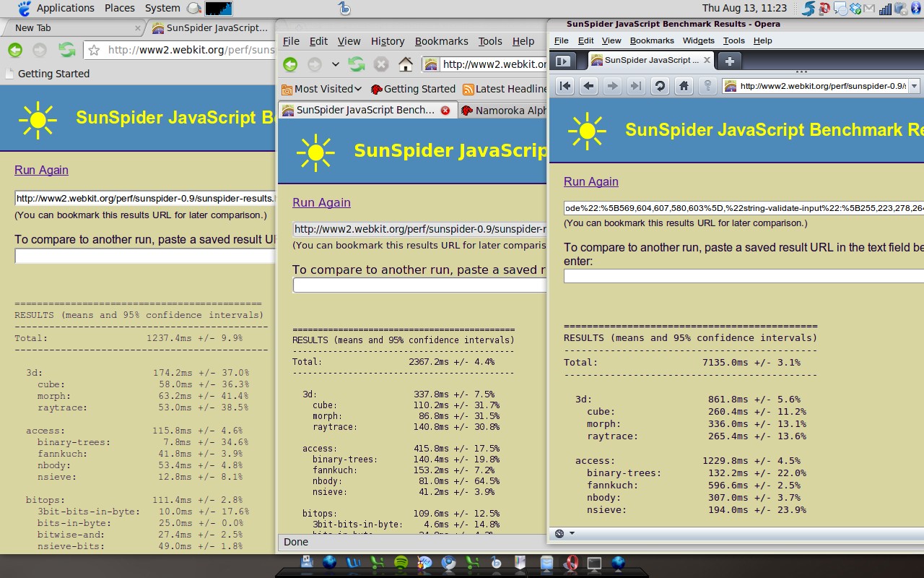The height and width of the screenshot is (578, 924).
Task: Open the GNOME Applications menu
Action: (65, 8)
